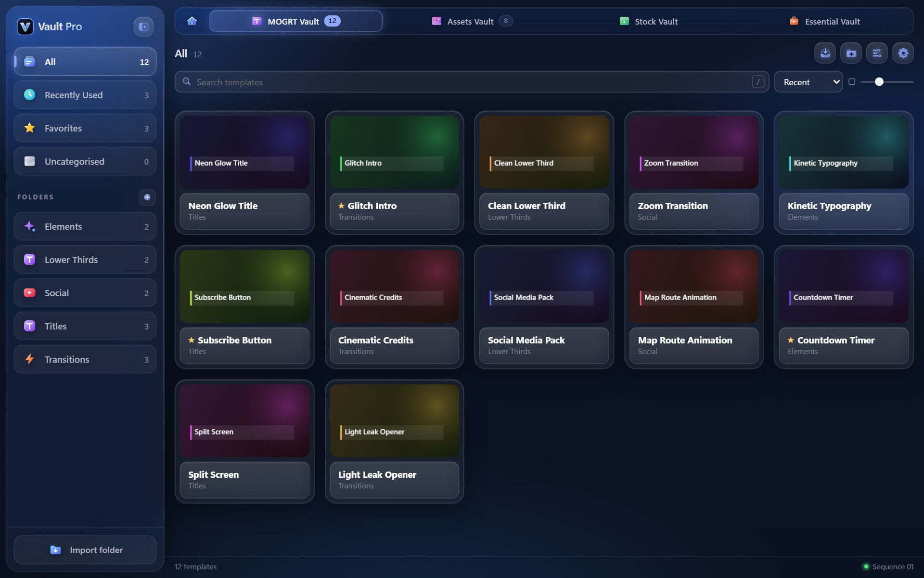924x578 pixels.
Task: Open the Lower Thirds folder
Action: pyautogui.click(x=85, y=260)
